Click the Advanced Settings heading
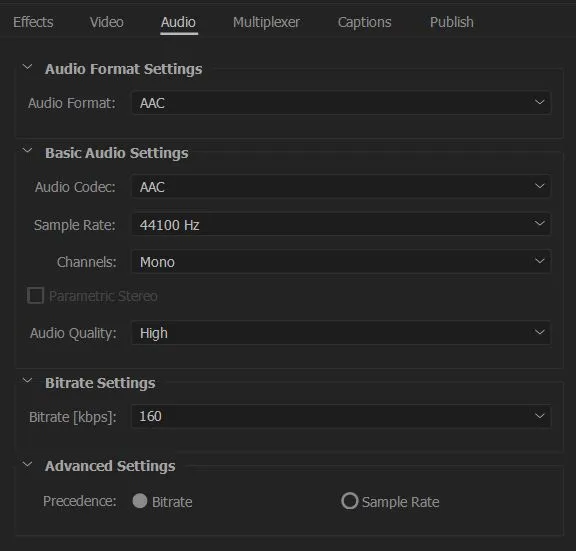The image size is (576, 551). [x=110, y=466]
